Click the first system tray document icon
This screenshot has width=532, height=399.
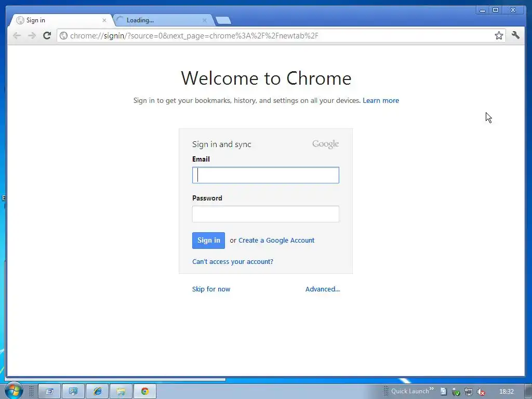[x=444, y=392]
